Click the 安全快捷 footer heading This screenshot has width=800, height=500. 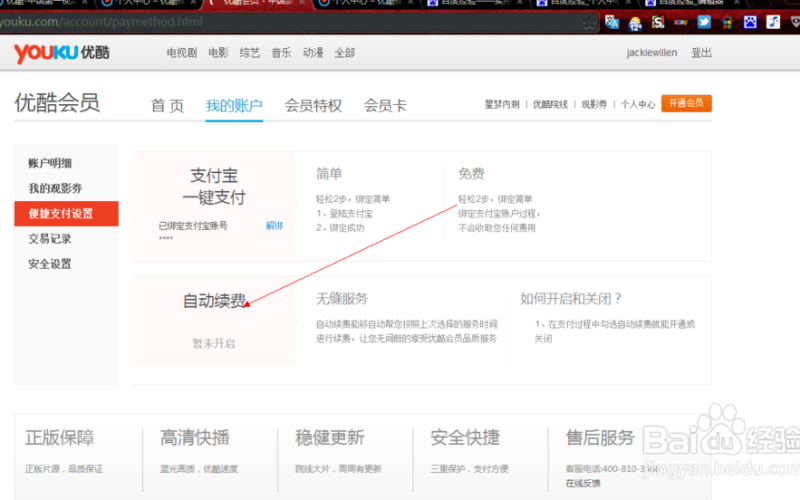click(465, 437)
